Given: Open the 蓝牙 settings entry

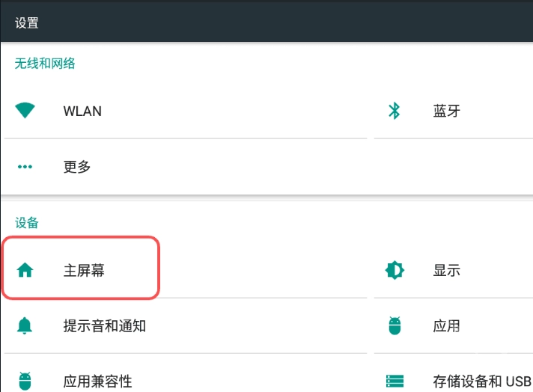Looking at the screenshot, I should tap(447, 111).
